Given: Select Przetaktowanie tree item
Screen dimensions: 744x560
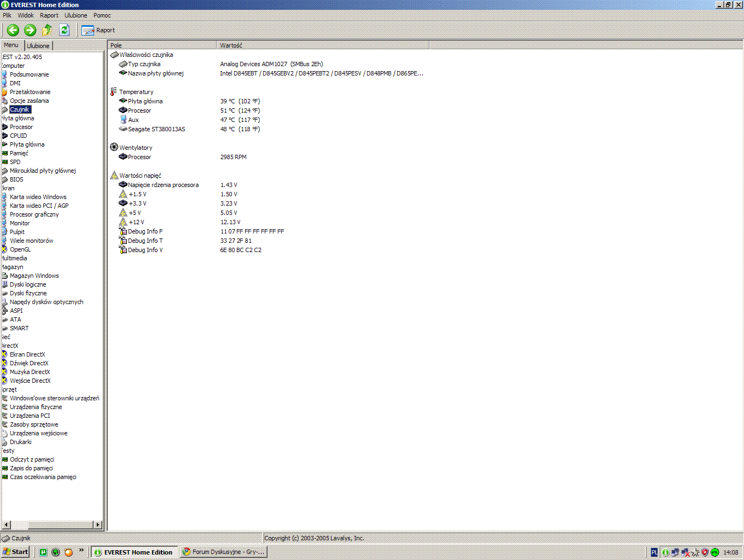Looking at the screenshot, I should coord(30,92).
